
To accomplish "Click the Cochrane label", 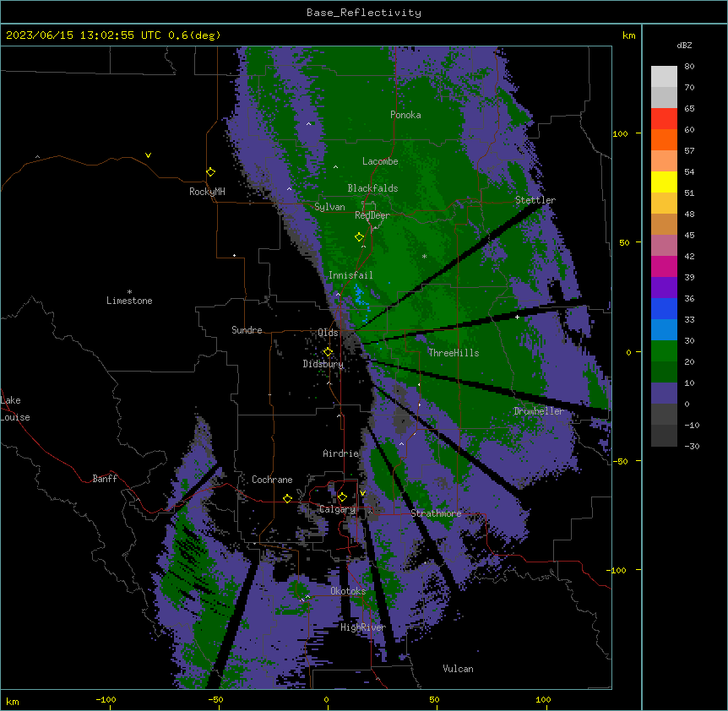I will click(x=272, y=480).
